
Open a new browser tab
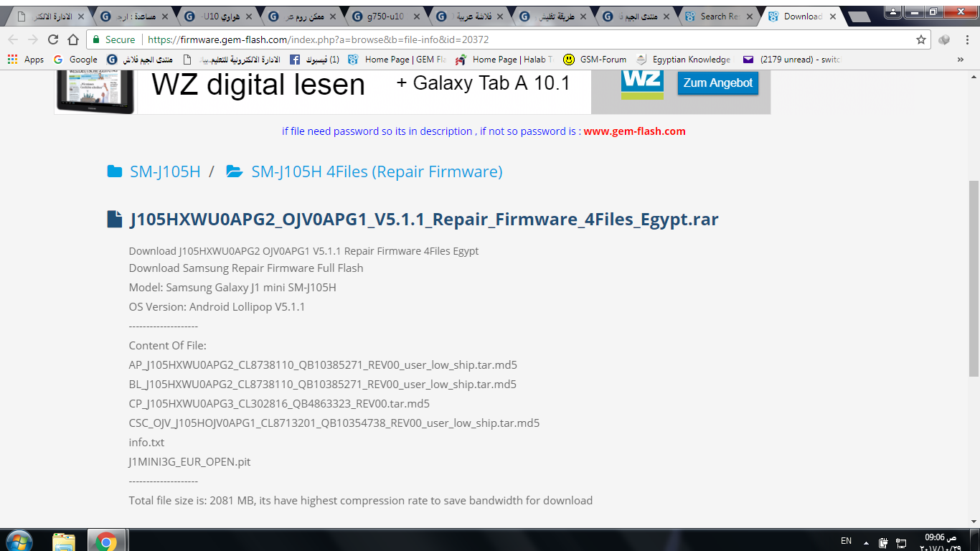860,17
